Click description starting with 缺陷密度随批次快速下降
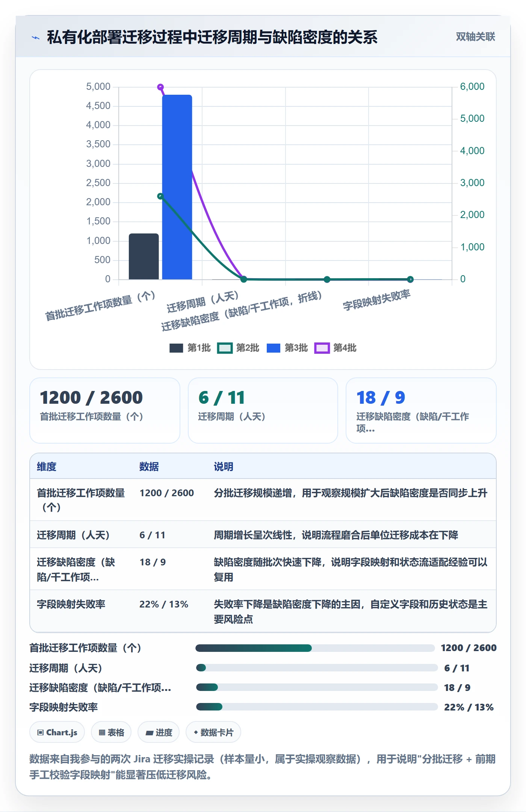Viewport: 526px width, 812px height. [351, 570]
